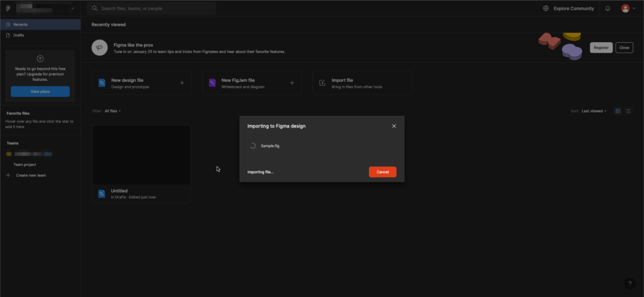The height and width of the screenshot is (297, 644).
Task: Click Create new team
Action: (31, 175)
